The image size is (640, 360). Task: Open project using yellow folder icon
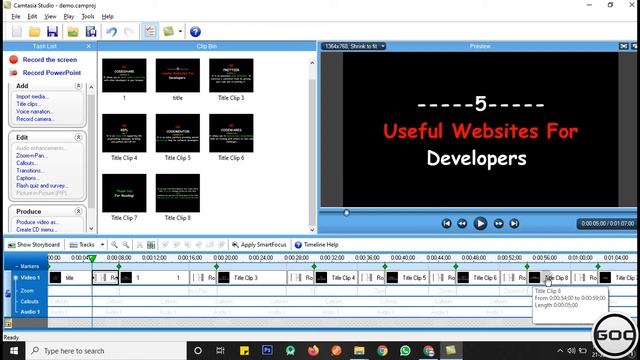[35, 31]
